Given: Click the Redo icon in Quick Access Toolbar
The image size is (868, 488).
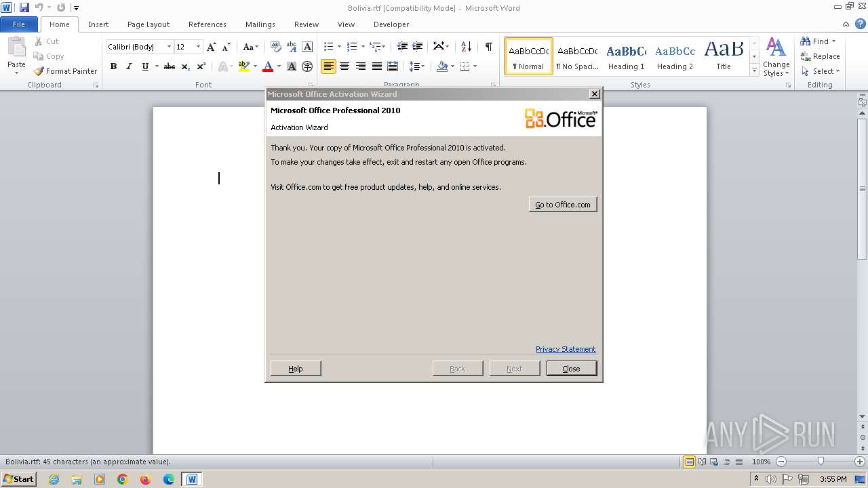Looking at the screenshot, I should [61, 7].
